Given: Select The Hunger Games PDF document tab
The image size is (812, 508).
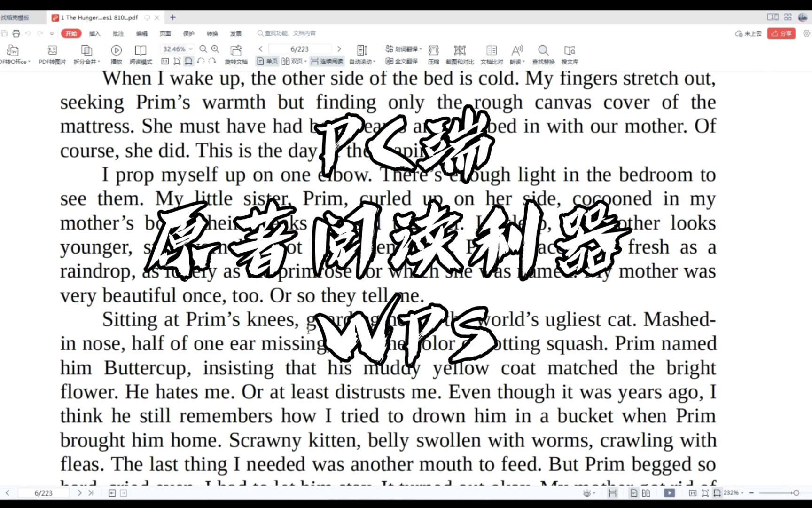Looking at the screenshot, I should pyautogui.click(x=100, y=17).
